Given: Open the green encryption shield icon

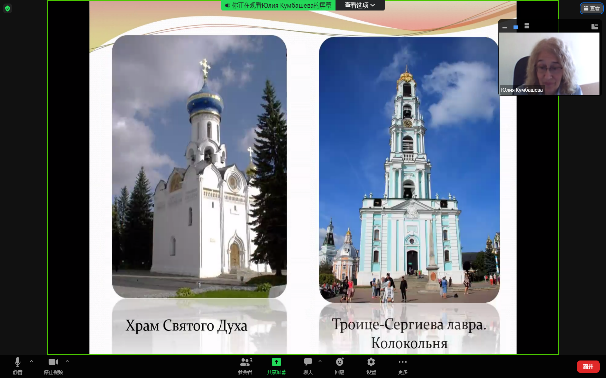Looking at the screenshot, I should click(7, 8).
